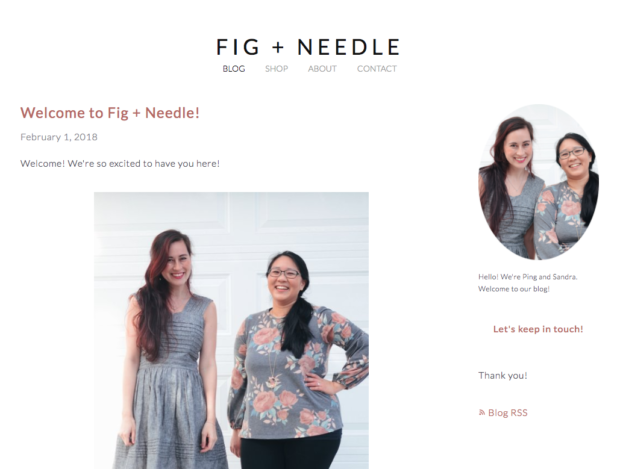
Task: Click the We're so excited welcome paragraph
Action: [x=120, y=164]
